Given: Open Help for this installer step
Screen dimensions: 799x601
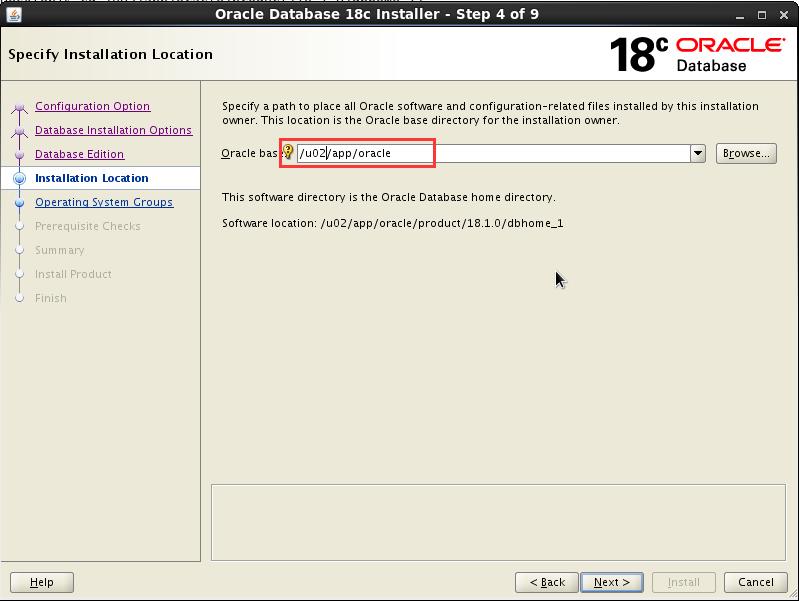Looking at the screenshot, I should 42,582.
